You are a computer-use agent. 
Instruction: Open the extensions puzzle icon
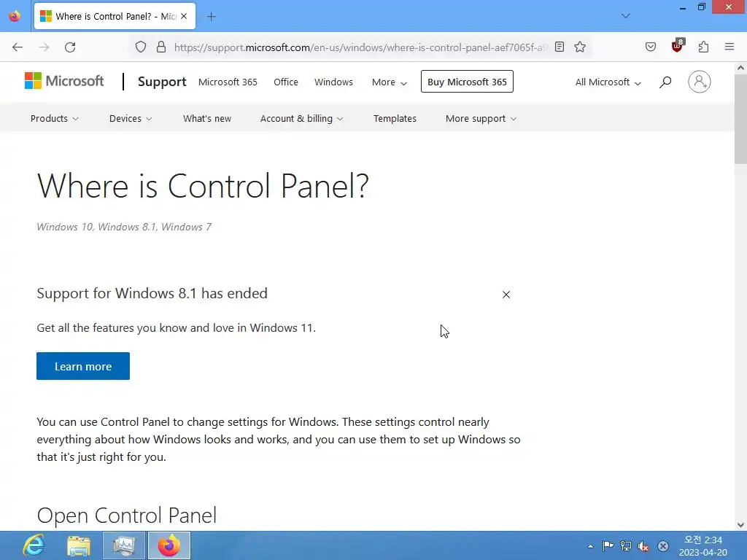pos(703,47)
